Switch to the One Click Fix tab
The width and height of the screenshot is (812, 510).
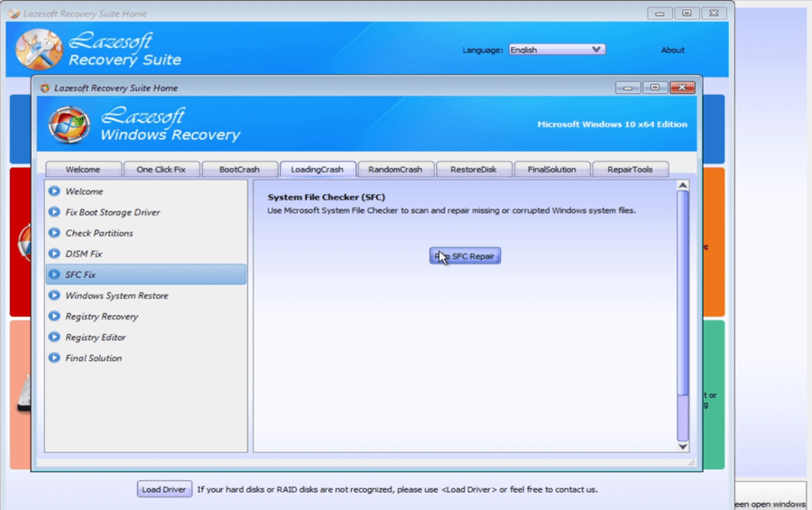(x=161, y=170)
